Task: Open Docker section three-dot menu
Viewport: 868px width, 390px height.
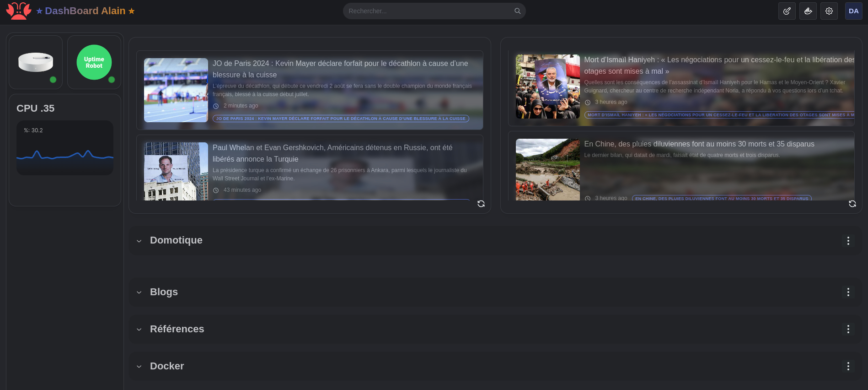Action: pos(848,366)
